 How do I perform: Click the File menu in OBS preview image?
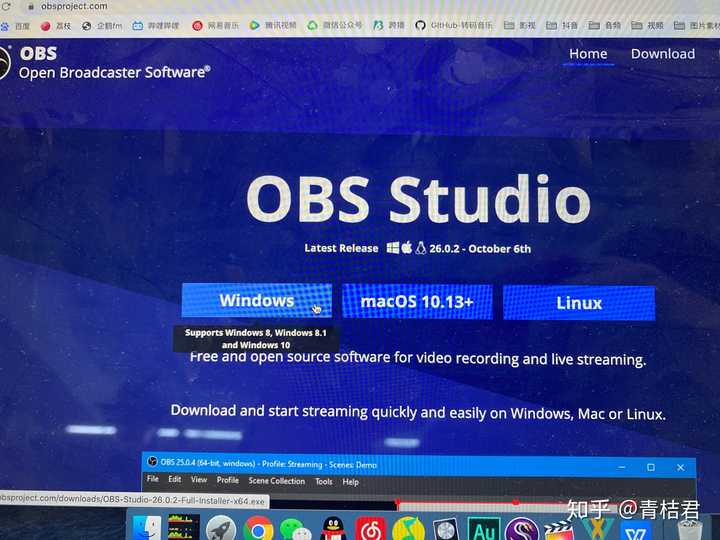(x=152, y=479)
